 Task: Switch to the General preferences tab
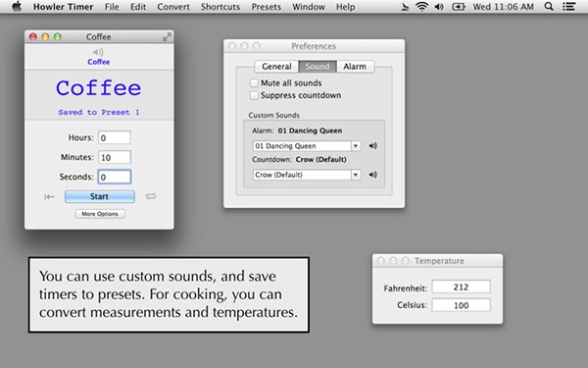click(x=276, y=67)
